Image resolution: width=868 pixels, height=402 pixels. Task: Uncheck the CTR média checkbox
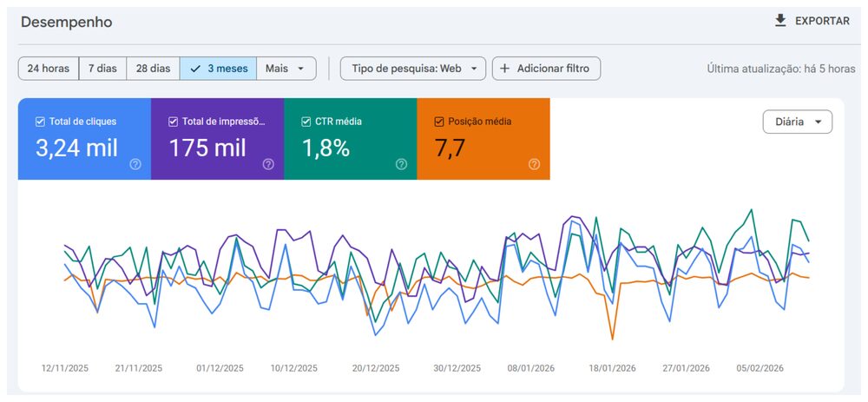coord(306,122)
